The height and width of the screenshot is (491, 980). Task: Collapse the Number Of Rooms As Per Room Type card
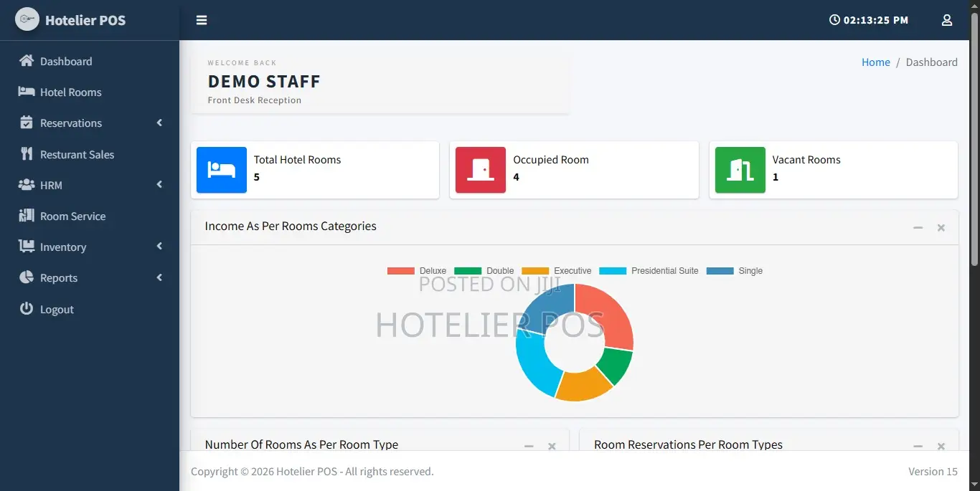coord(529,446)
